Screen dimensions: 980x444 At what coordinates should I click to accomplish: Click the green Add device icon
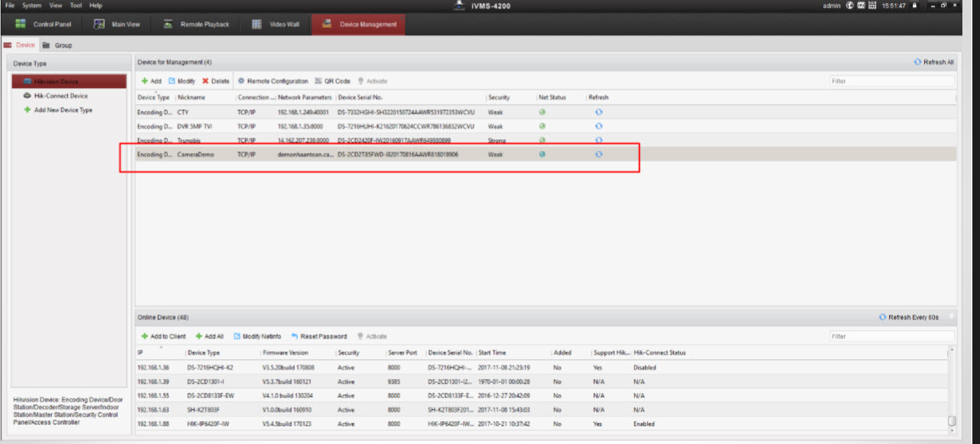tap(144, 81)
